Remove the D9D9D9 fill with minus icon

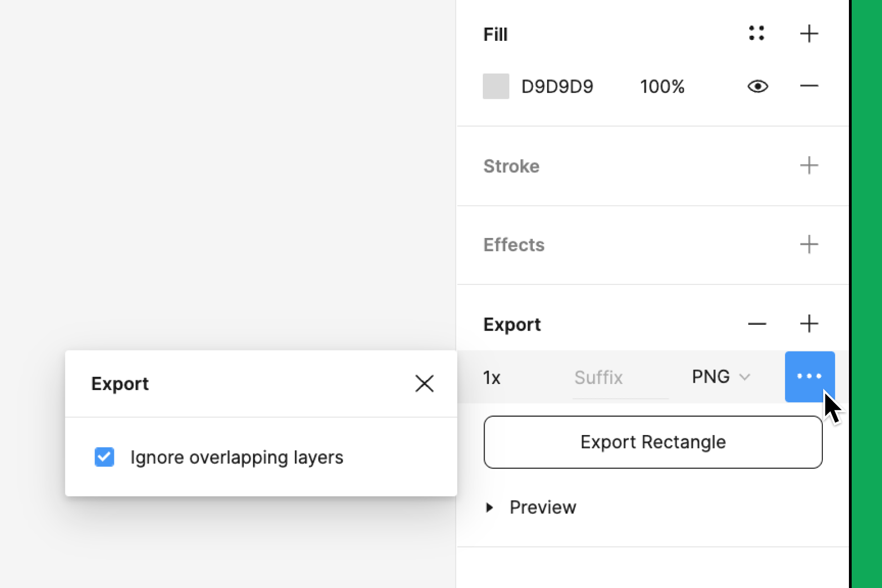[x=809, y=86]
